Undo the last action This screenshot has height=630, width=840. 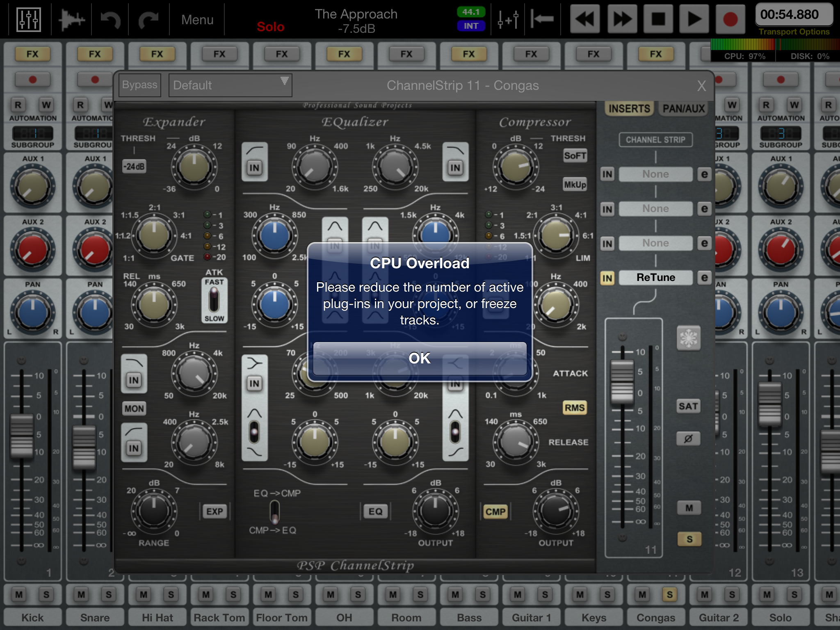click(x=110, y=20)
